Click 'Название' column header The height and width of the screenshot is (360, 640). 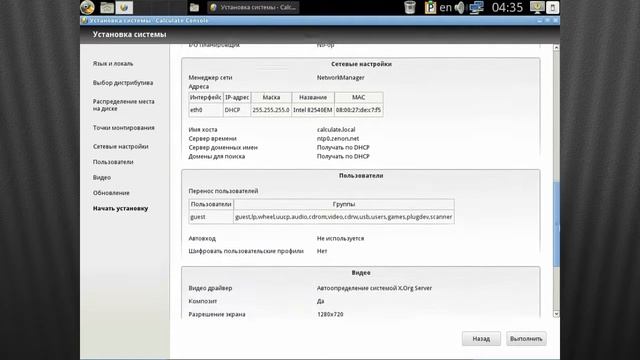313,98
